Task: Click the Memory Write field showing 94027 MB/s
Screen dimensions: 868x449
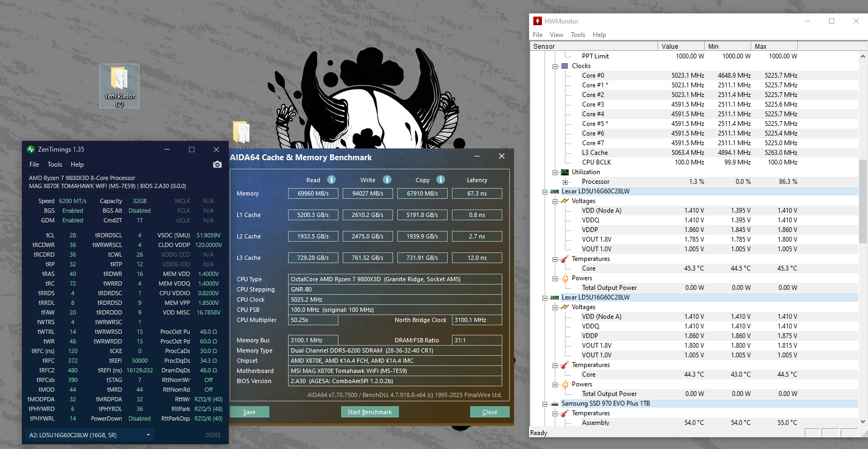Action: (x=368, y=193)
